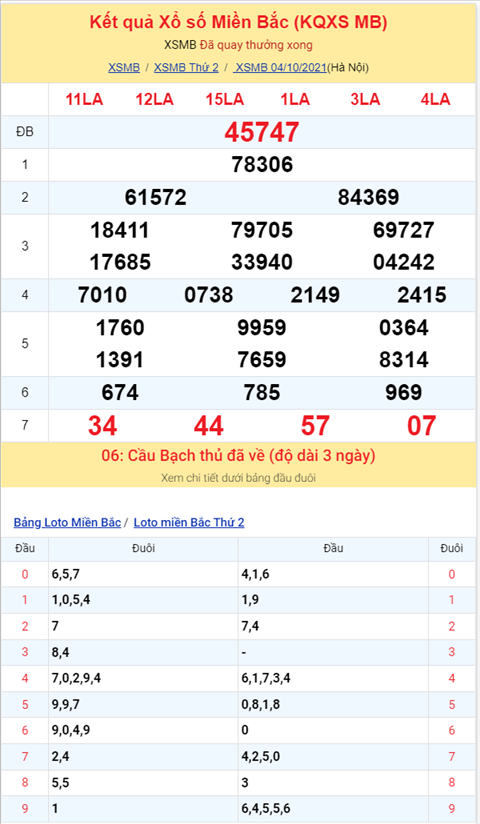Click ticket code 4LA
Viewport: 480px width, 824px height.
point(435,99)
